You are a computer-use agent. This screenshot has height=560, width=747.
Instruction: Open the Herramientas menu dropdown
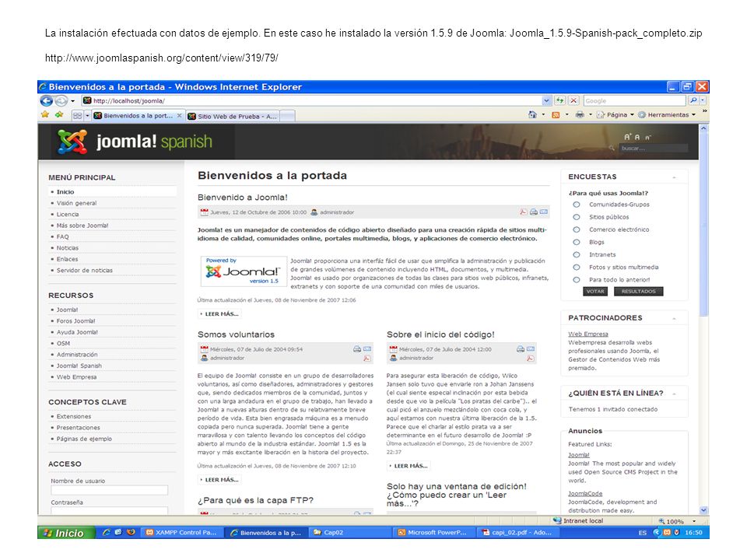point(667,115)
